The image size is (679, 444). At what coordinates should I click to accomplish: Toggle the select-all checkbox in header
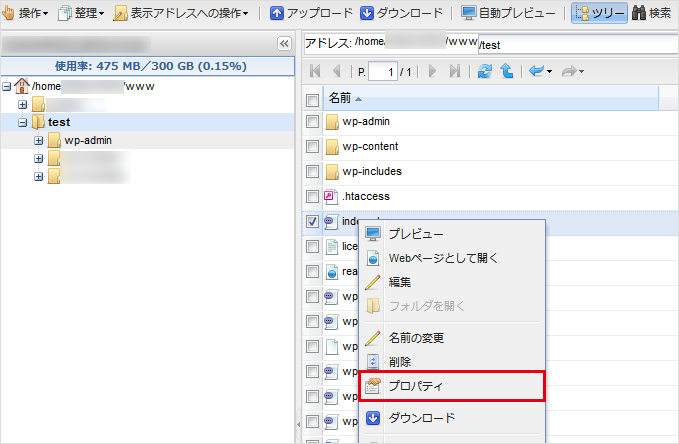pyautogui.click(x=313, y=99)
